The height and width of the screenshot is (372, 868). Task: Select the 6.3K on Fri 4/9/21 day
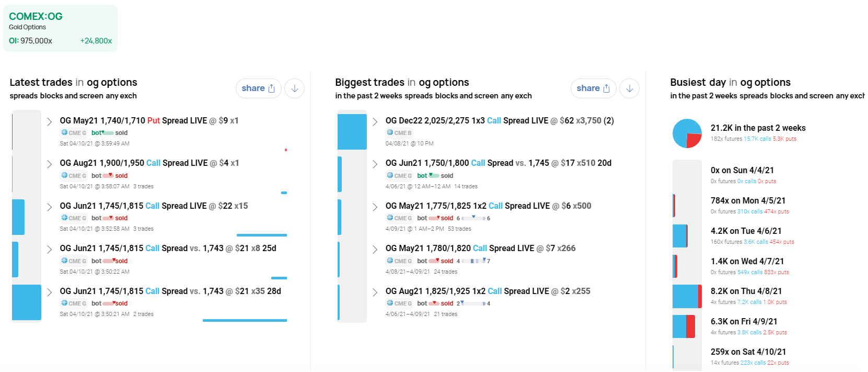(744, 326)
